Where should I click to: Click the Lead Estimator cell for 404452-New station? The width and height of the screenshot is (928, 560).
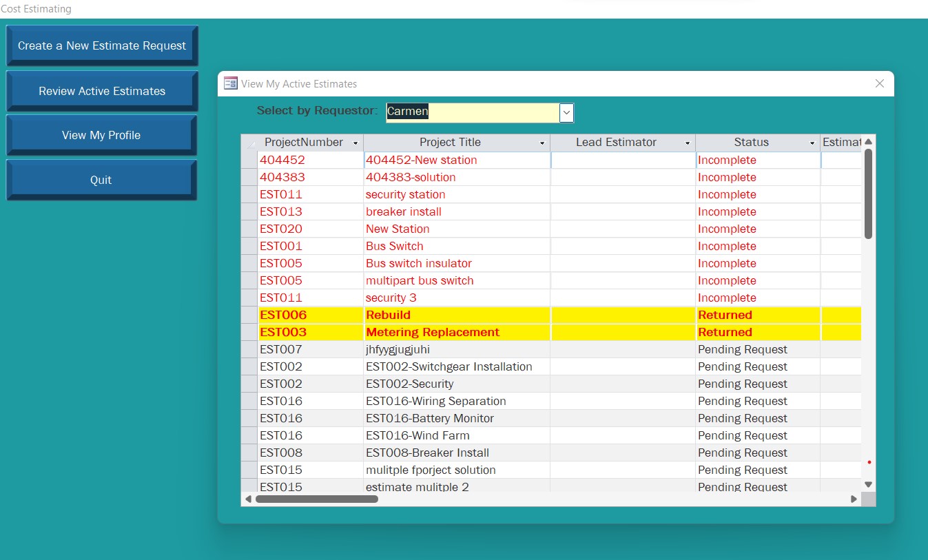point(623,160)
